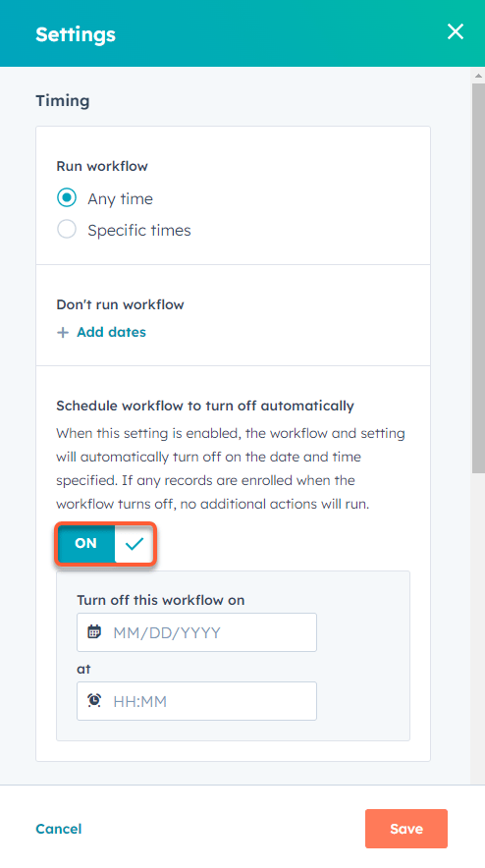Close the Settings panel with the X icon
The width and height of the screenshot is (485, 868).
click(456, 31)
